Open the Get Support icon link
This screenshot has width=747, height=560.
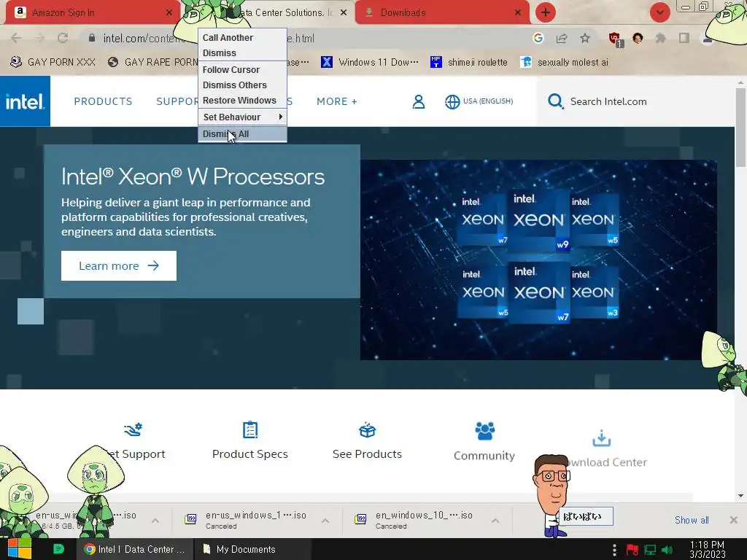coord(133,429)
